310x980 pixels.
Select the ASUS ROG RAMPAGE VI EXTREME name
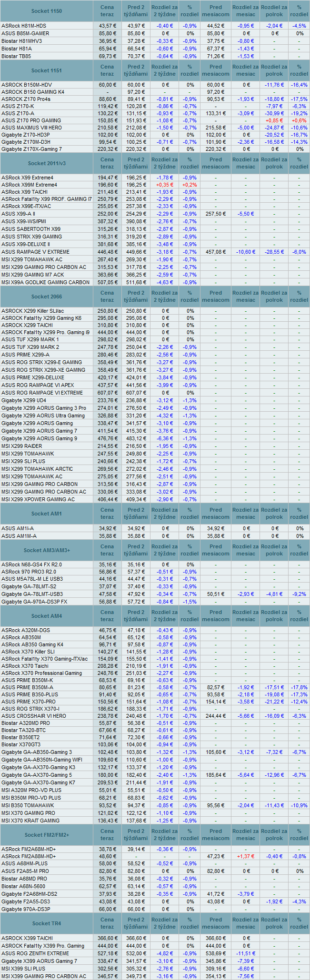[x=42, y=393]
